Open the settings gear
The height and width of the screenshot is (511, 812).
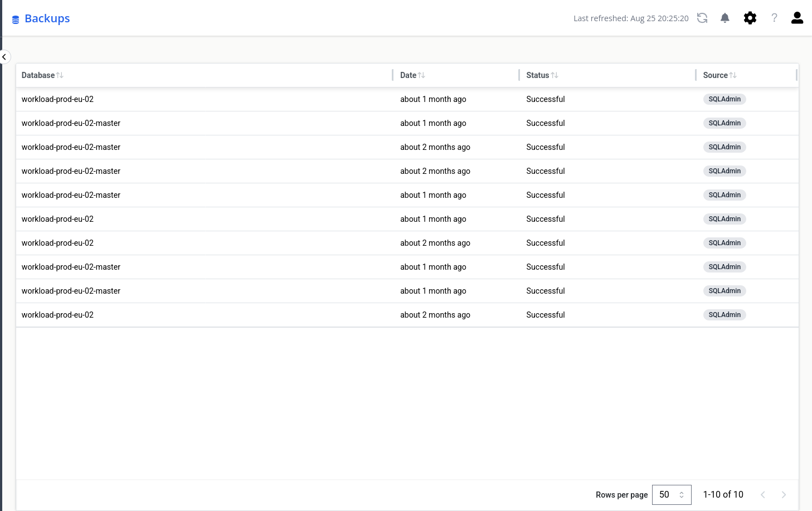(x=750, y=18)
